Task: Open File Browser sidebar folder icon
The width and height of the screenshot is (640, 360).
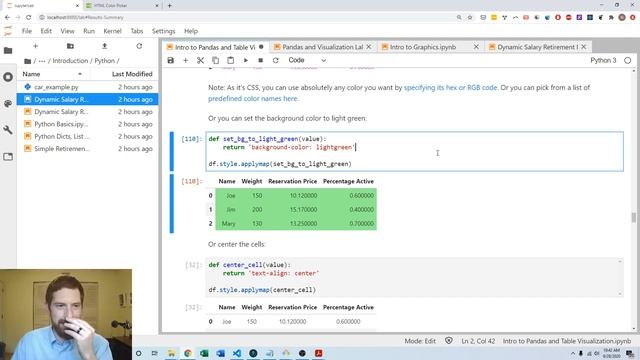Action: coord(8,51)
